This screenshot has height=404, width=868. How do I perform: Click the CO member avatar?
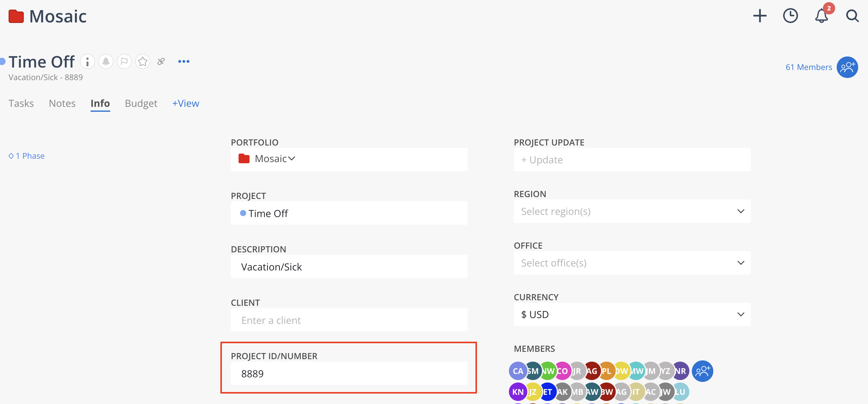[562, 371]
